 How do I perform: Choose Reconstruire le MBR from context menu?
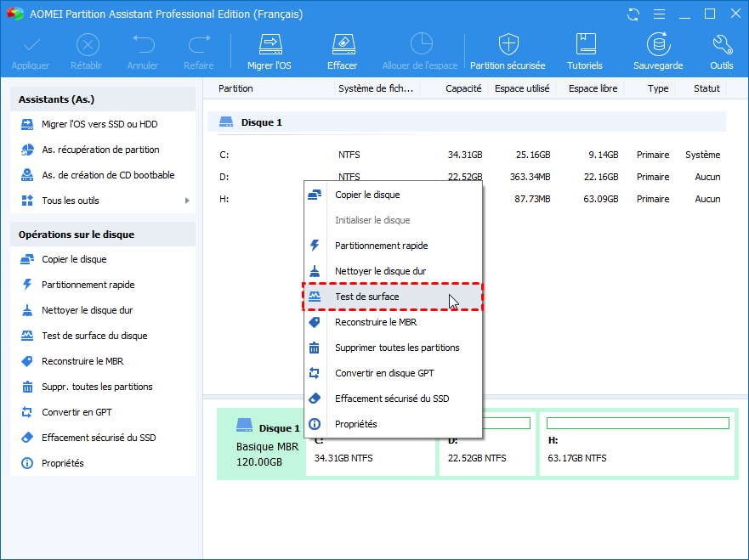375,322
